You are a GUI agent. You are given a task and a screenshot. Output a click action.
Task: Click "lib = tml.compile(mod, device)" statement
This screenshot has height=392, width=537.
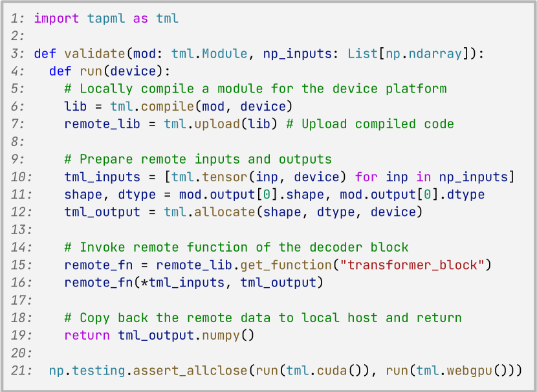179,106
